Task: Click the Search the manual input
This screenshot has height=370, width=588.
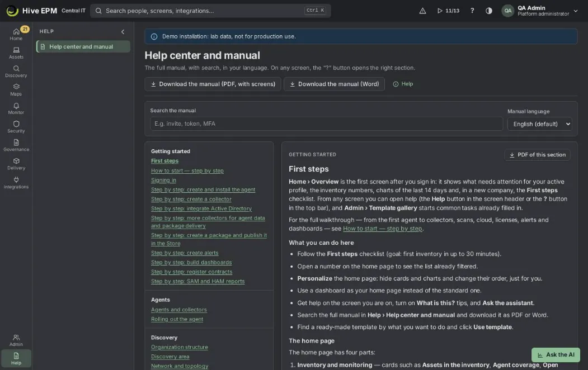Action: (x=326, y=124)
